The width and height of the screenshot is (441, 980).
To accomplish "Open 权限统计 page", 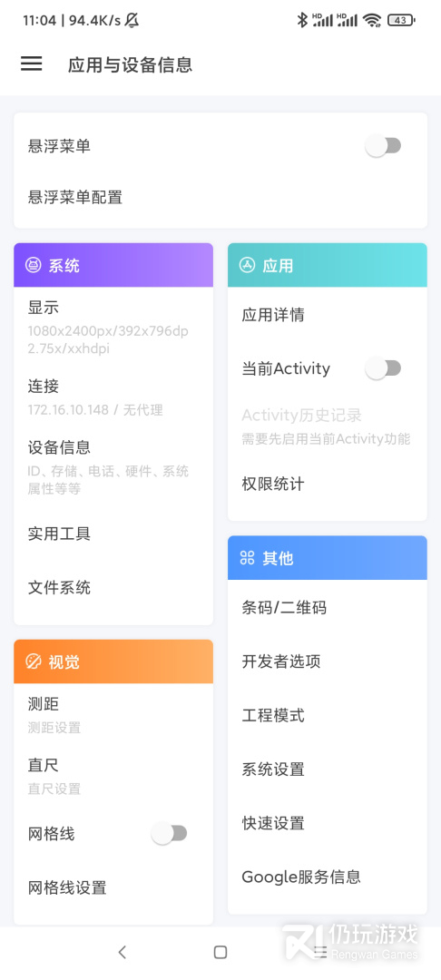I will [328, 484].
